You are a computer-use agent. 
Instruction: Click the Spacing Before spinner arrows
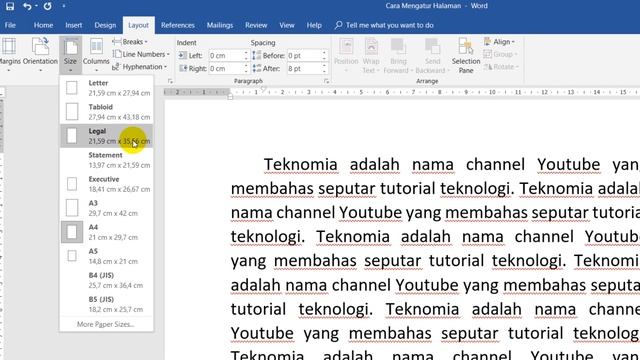[x=324, y=56]
